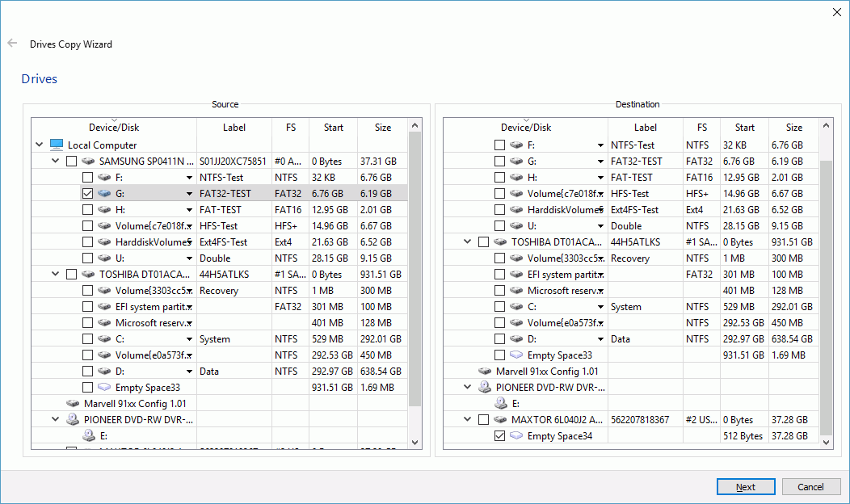Check the MAXTOR 6L040J2 disk in Destination
The height and width of the screenshot is (504, 850).
click(x=483, y=419)
